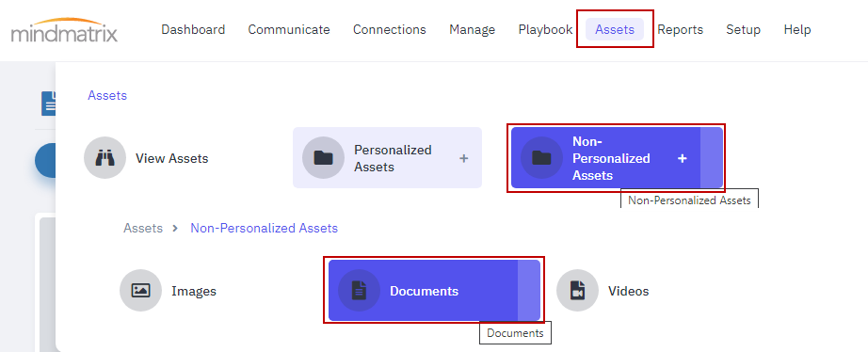This screenshot has height=352, width=868.
Task: Open the Reports menu
Action: [681, 29]
